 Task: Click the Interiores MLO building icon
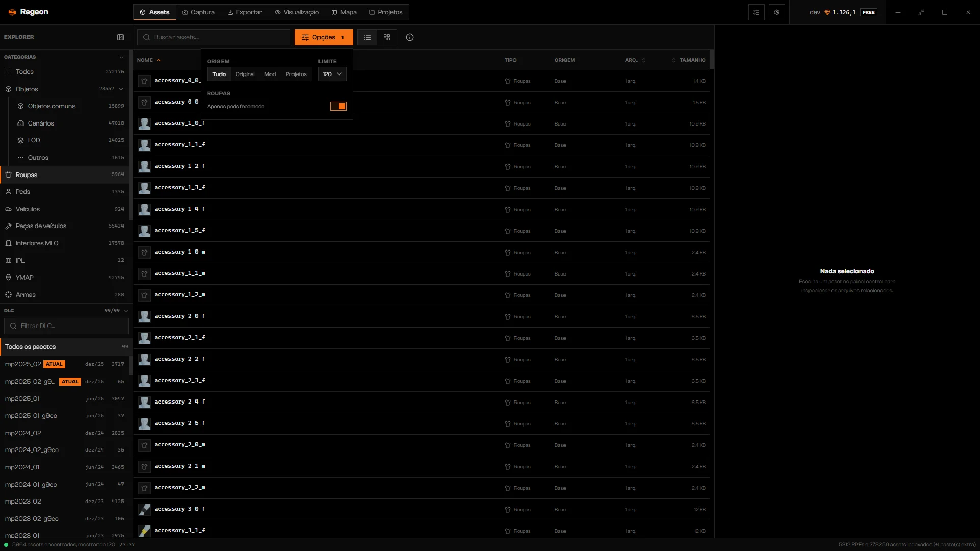click(8, 243)
